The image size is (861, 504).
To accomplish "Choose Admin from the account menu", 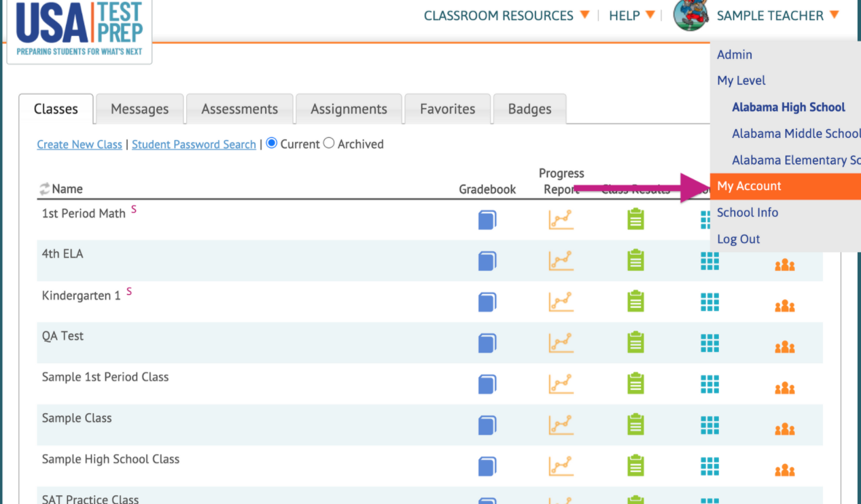I will (735, 54).
